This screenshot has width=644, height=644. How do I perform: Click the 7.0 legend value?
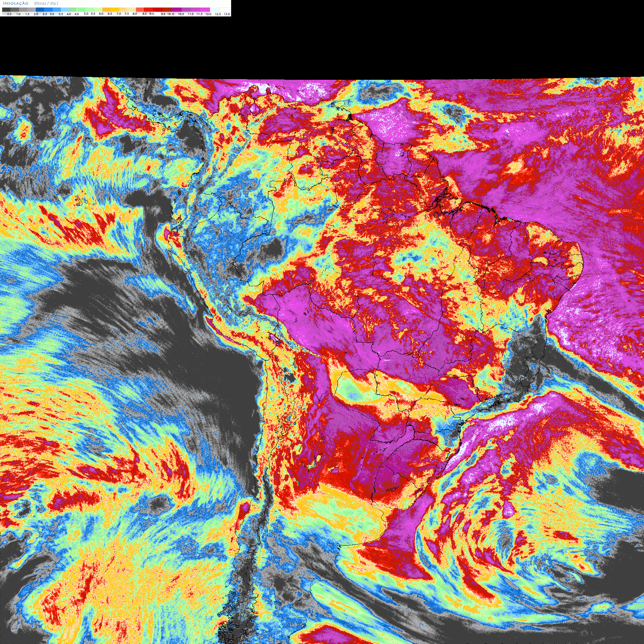tap(119, 14)
